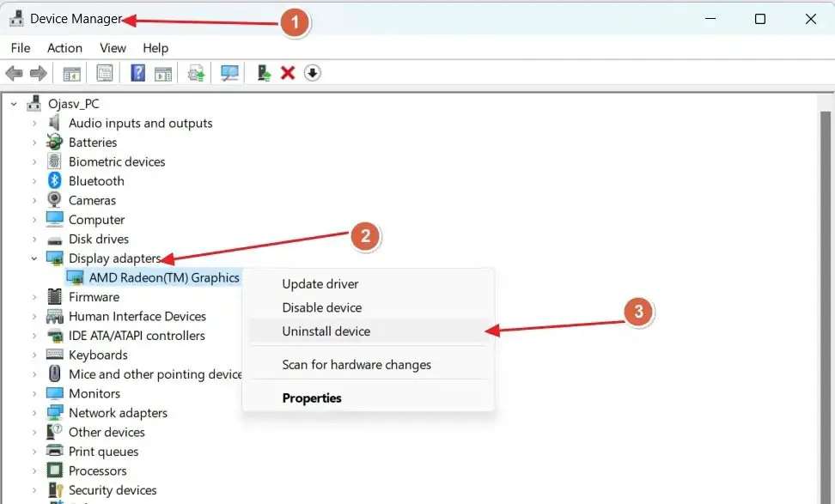
Task: Click the Scan for hardware changes monitor icon
Action: point(229,73)
